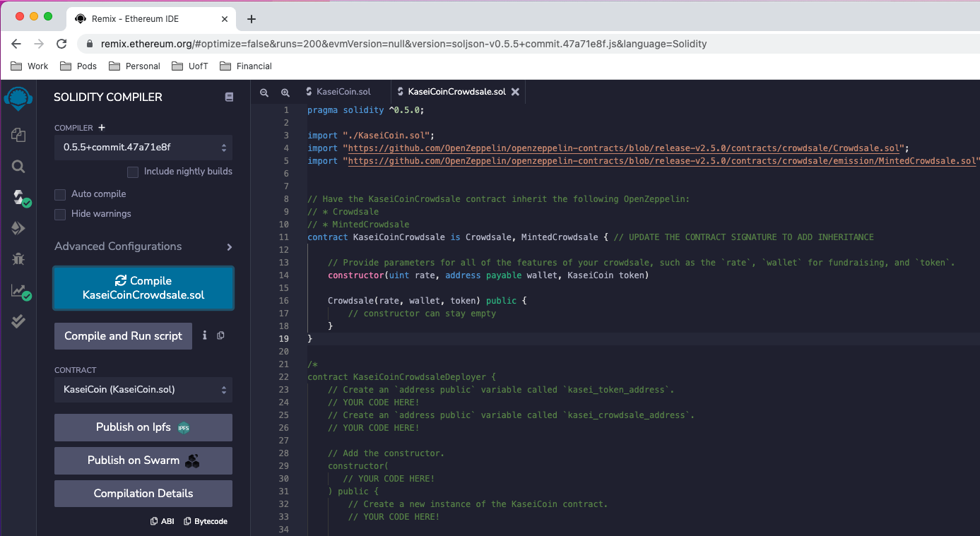The width and height of the screenshot is (980, 536).
Task: Enable Include nightly builds
Action: 132,171
